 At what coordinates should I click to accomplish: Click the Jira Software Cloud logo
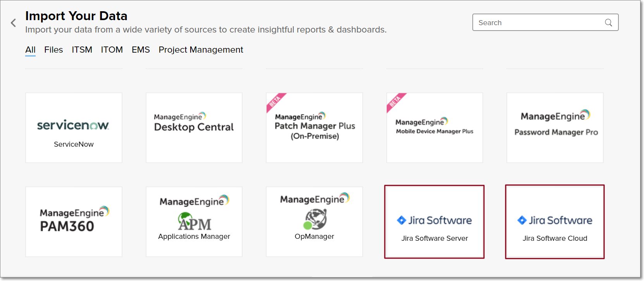pos(555,220)
